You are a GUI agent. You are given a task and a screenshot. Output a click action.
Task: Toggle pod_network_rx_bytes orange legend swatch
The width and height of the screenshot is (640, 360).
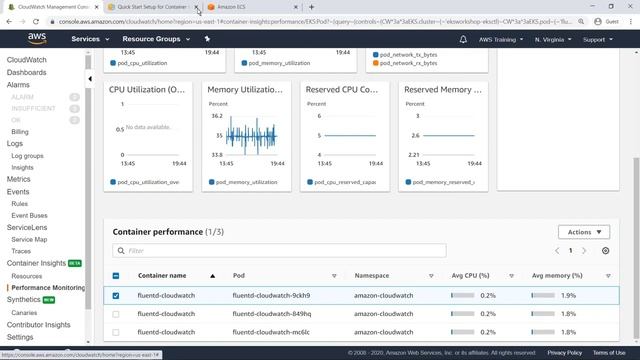point(376,63)
